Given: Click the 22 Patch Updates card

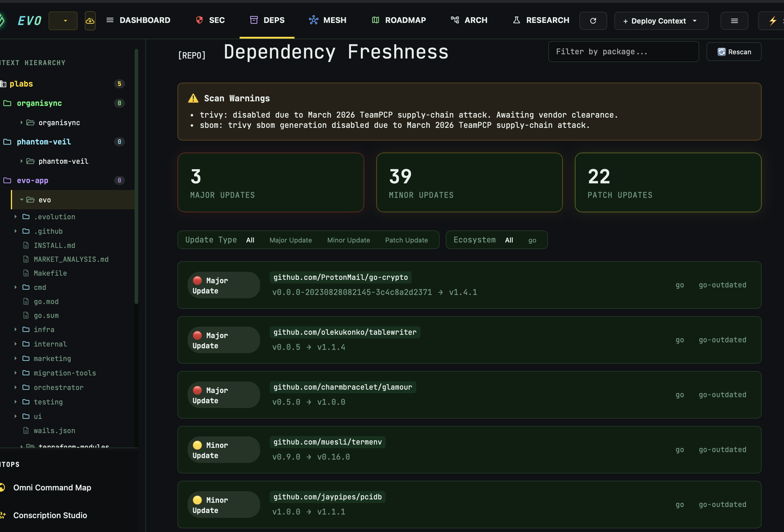Looking at the screenshot, I should tap(668, 182).
